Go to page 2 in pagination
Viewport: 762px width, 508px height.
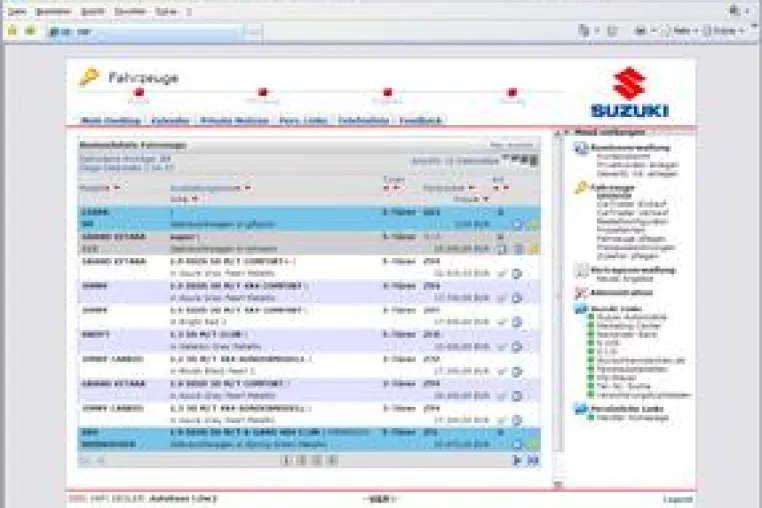tap(302, 460)
